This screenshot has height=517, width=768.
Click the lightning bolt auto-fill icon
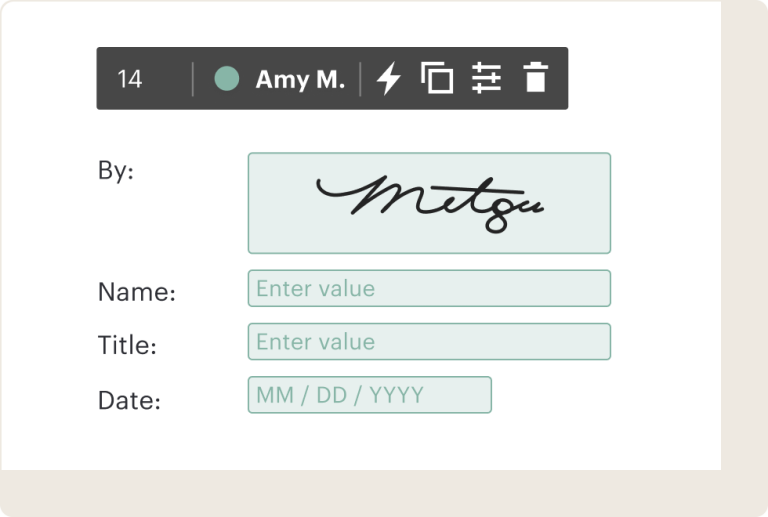(389, 78)
